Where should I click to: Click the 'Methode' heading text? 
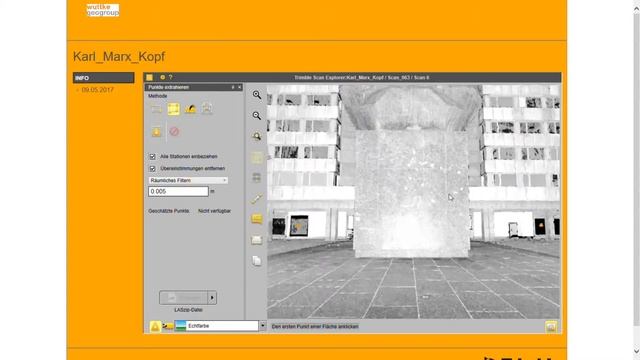[158, 96]
